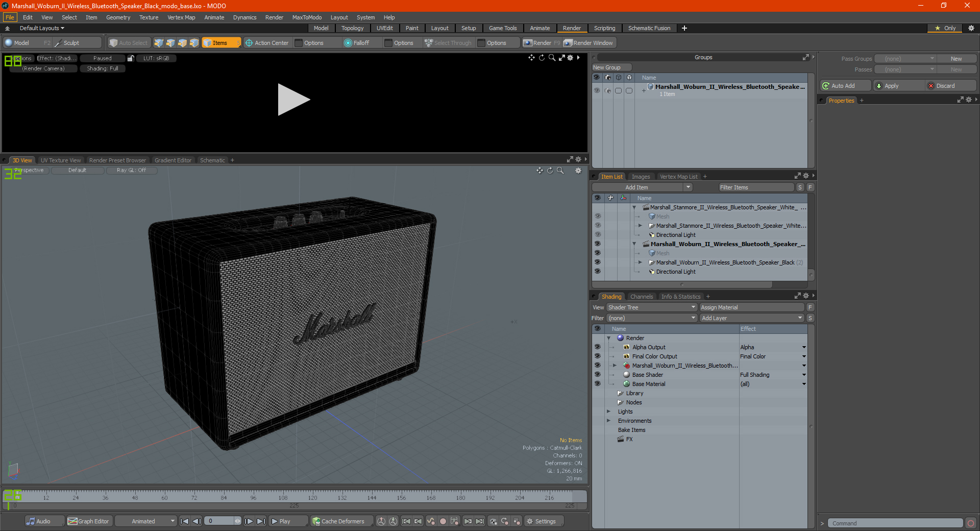Toggle visibility of Marshall_Woburn scene item
This screenshot has width=980, height=531.
click(597, 244)
